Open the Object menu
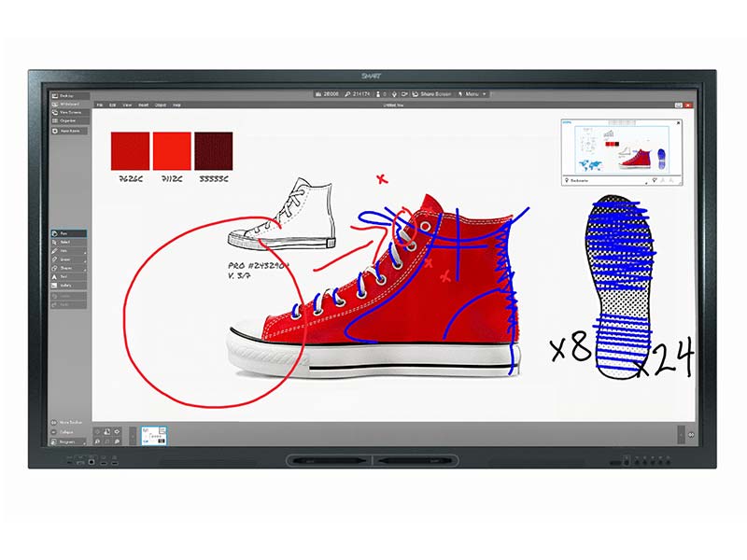Screen dimensions: 747x560 (161, 105)
